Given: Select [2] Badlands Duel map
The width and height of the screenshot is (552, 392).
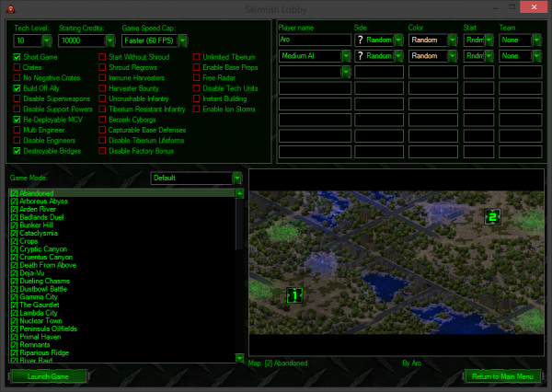Looking at the screenshot, I should tap(121, 217).
